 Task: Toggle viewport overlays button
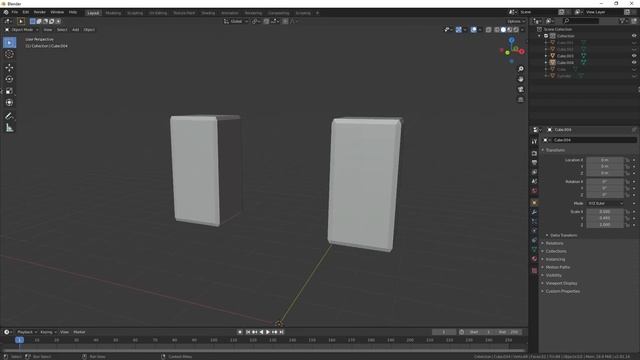click(x=473, y=29)
